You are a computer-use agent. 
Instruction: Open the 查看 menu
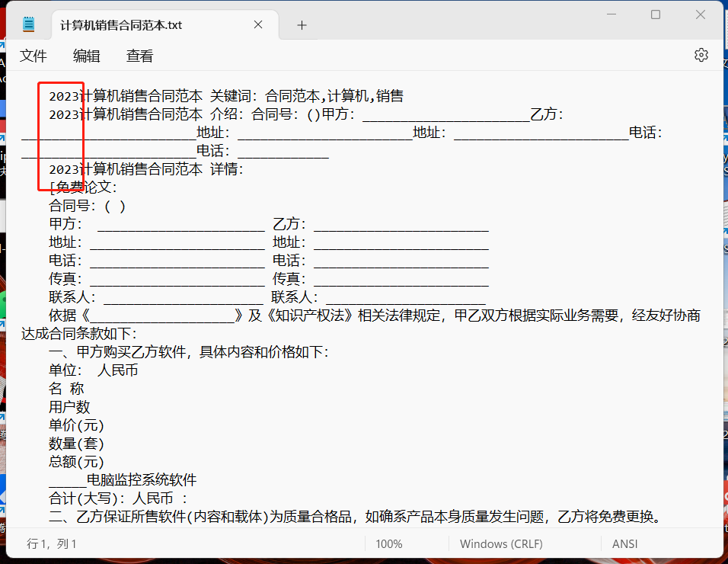coord(139,56)
